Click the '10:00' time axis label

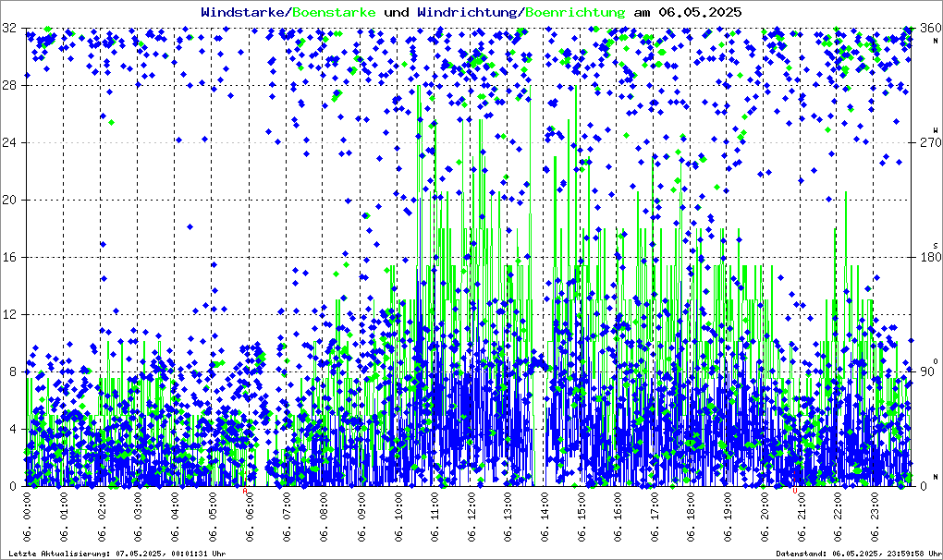[x=397, y=506]
